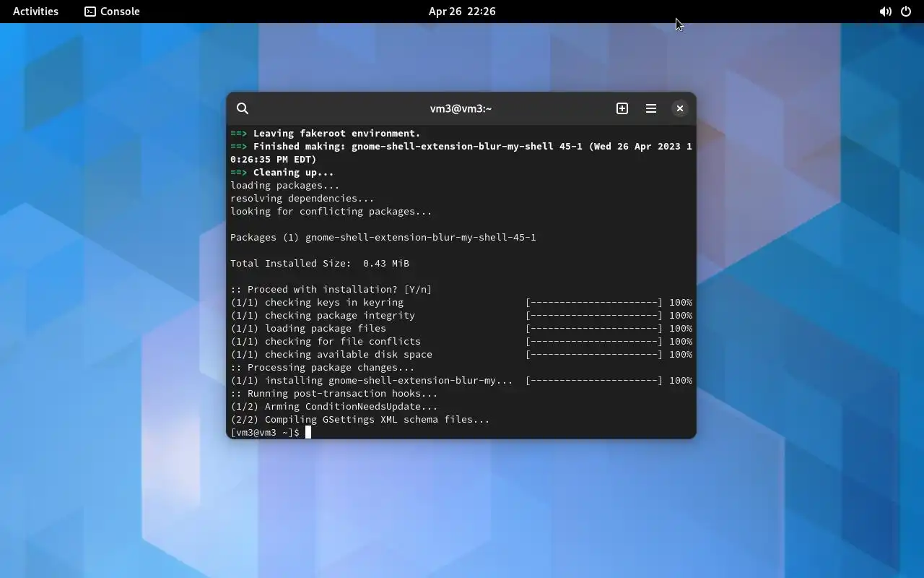Click 'installing gnome-shell-extension-blur-my...' line
The height and width of the screenshot is (578, 924).
(x=461, y=380)
